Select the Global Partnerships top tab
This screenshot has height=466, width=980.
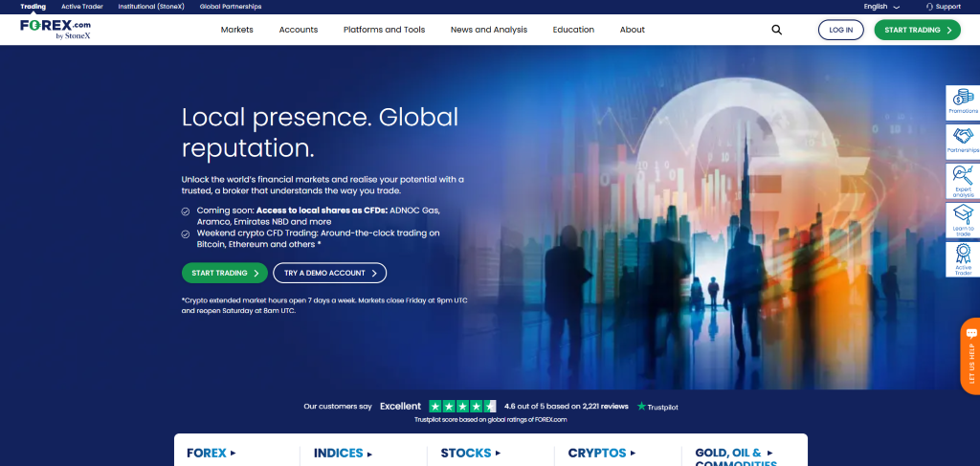(x=231, y=7)
